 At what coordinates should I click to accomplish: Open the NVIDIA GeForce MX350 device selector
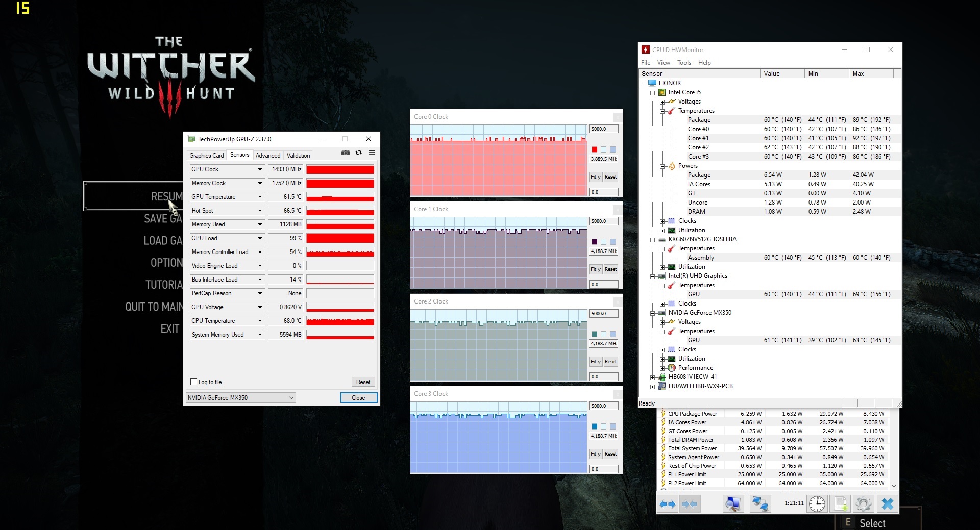[x=240, y=398]
